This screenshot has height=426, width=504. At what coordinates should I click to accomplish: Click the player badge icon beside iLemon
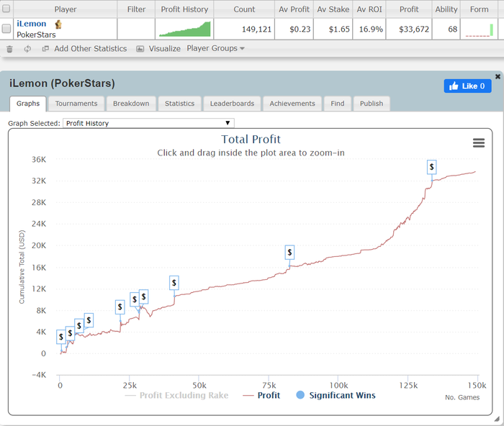[x=58, y=24]
